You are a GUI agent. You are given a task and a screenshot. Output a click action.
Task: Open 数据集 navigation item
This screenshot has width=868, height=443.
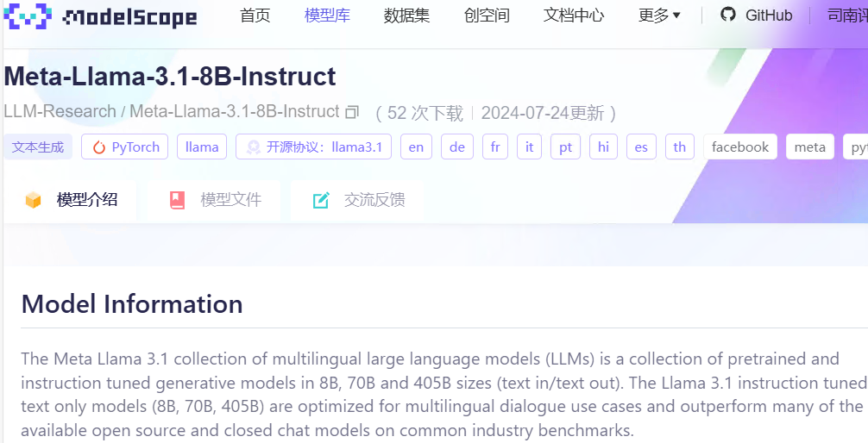click(407, 15)
